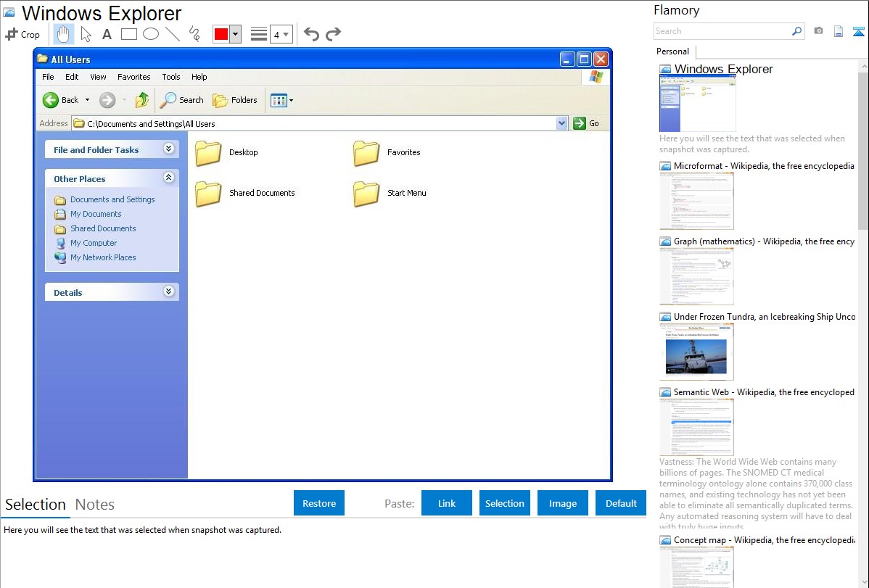Screen dimensions: 869x588
Task: Click the Image paste button
Action: [563, 503]
